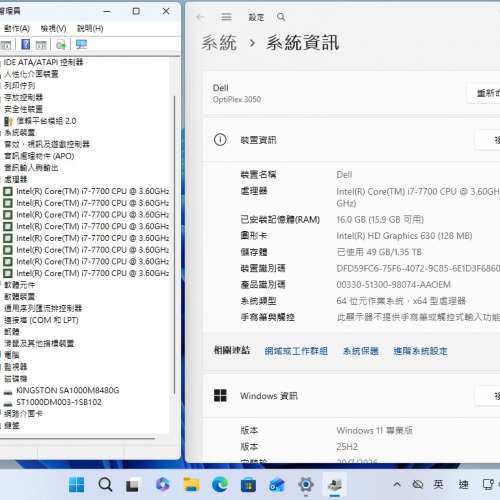Click the drive icon beside ST1000DM003-1SB102
This screenshot has height=500, width=500.
pyautogui.click(x=8, y=403)
